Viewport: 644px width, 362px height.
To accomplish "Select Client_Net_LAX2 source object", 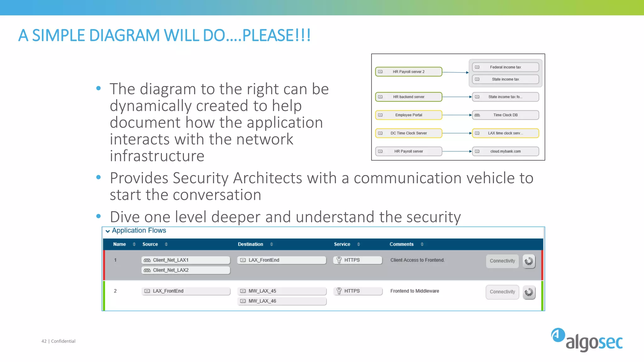I will click(x=186, y=270).
